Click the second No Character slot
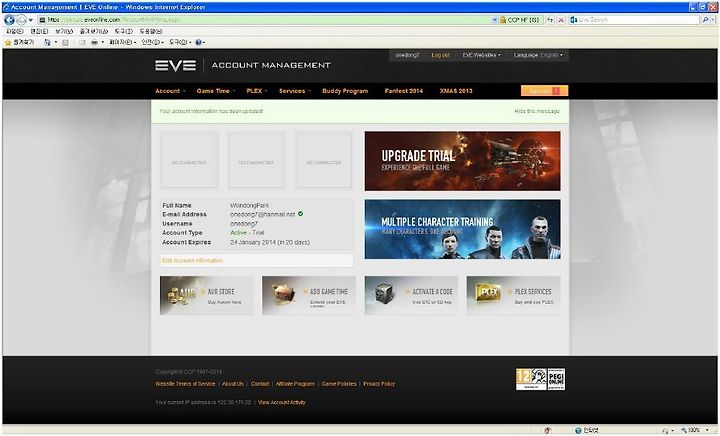 (256, 161)
